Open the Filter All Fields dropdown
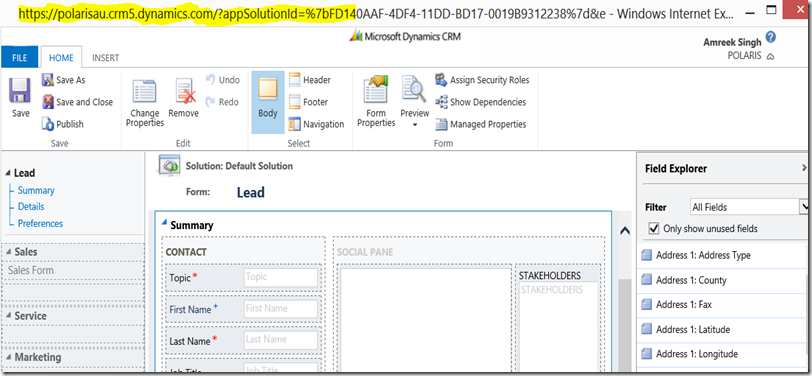This screenshot has width=812, height=376. [749, 207]
